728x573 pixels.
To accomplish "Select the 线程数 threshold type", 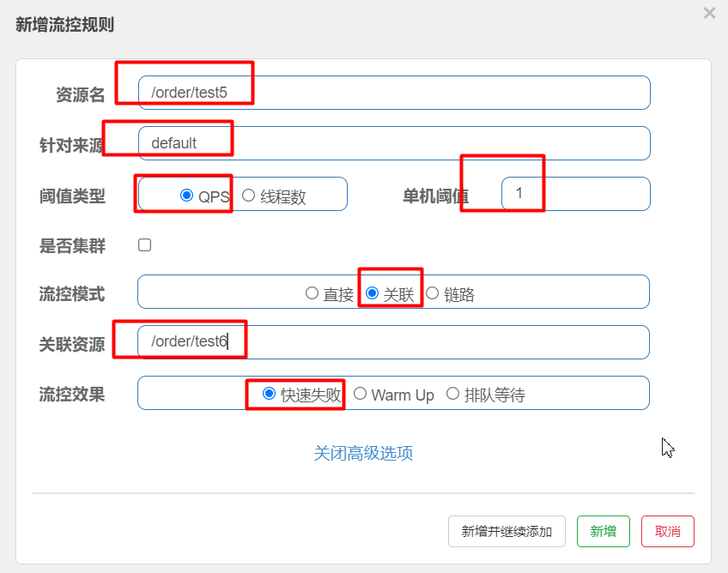I will coord(249,196).
